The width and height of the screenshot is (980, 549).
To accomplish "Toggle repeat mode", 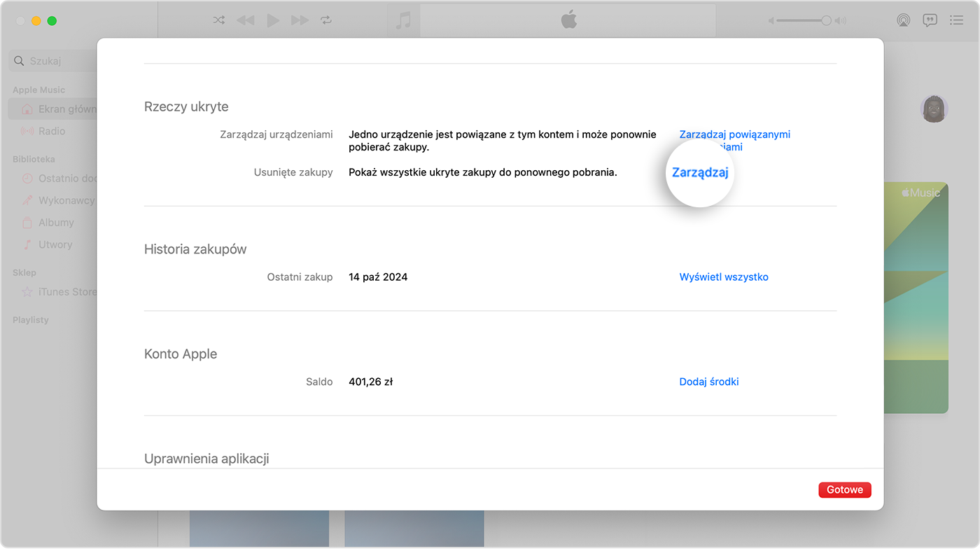I will coord(326,20).
